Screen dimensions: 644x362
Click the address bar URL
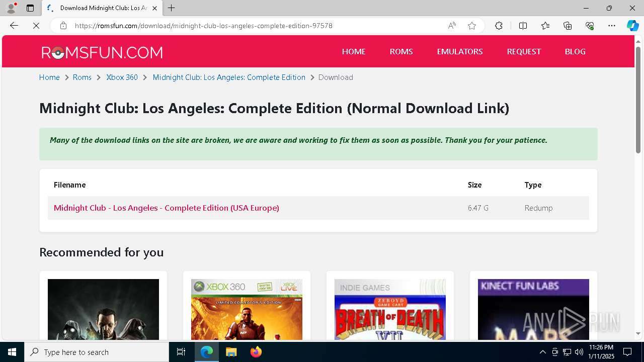click(x=204, y=26)
